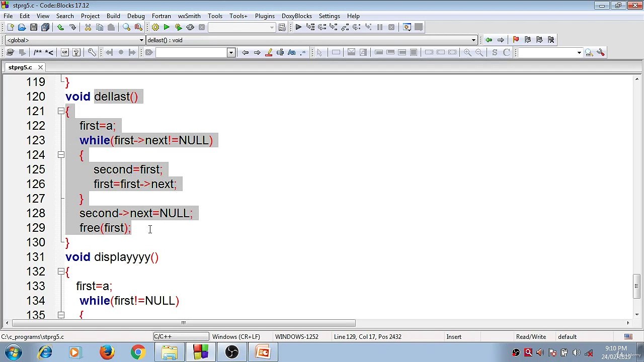
Task: Go to next bookmark
Action: [539, 40]
